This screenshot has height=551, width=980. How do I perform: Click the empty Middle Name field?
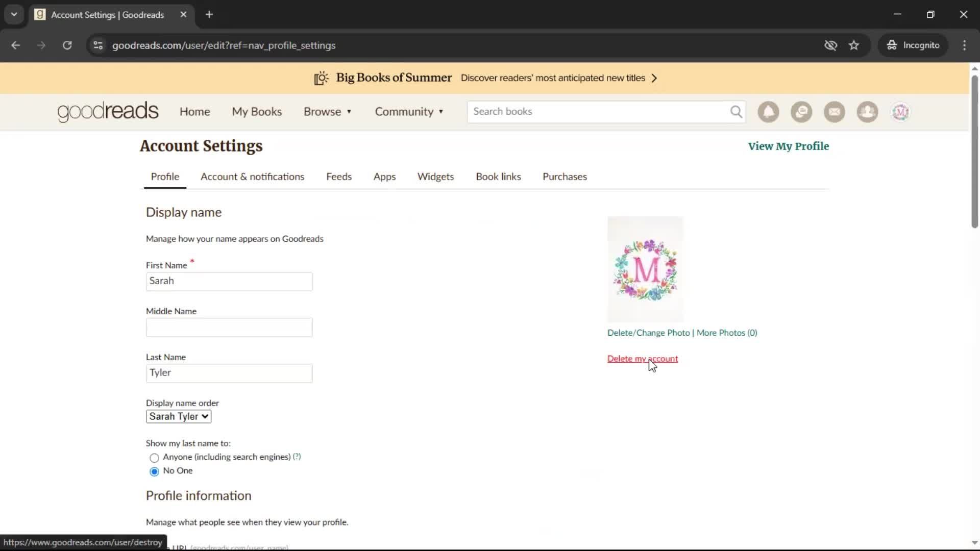pyautogui.click(x=229, y=328)
